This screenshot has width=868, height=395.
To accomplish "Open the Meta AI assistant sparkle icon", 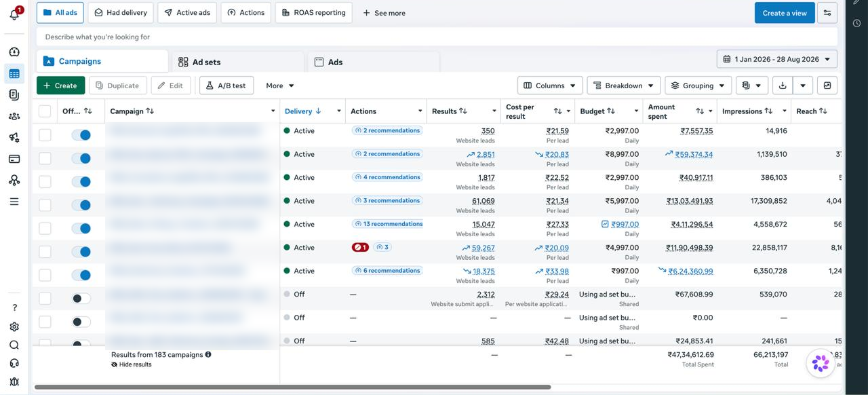I will click(x=821, y=363).
